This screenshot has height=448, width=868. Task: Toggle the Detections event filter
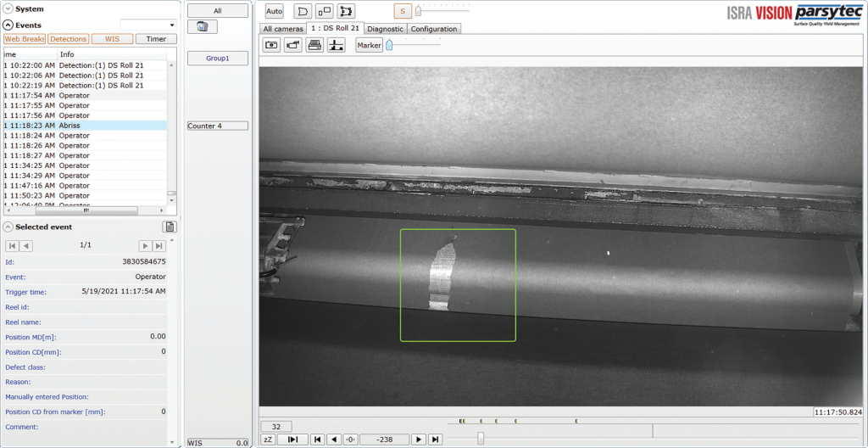68,39
